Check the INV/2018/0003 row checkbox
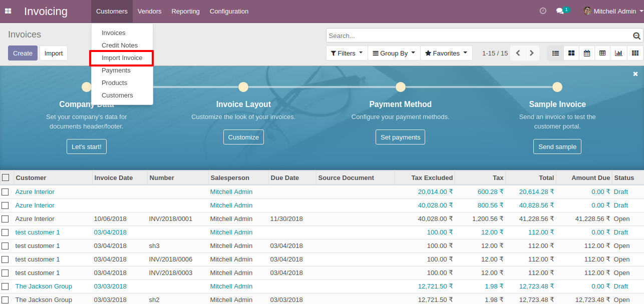Viewport: 644px width, 304px height. 5,273
